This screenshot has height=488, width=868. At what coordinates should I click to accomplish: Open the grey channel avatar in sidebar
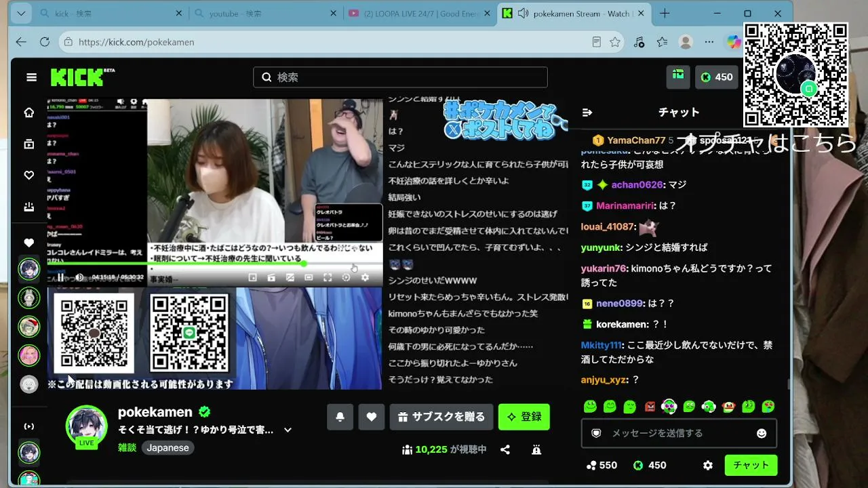pos(29,384)
